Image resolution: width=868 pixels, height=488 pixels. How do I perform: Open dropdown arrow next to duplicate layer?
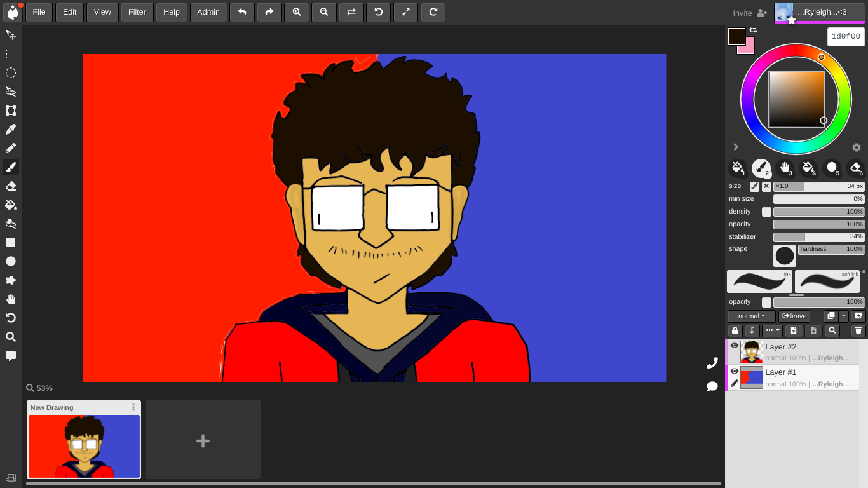[844, 316]
